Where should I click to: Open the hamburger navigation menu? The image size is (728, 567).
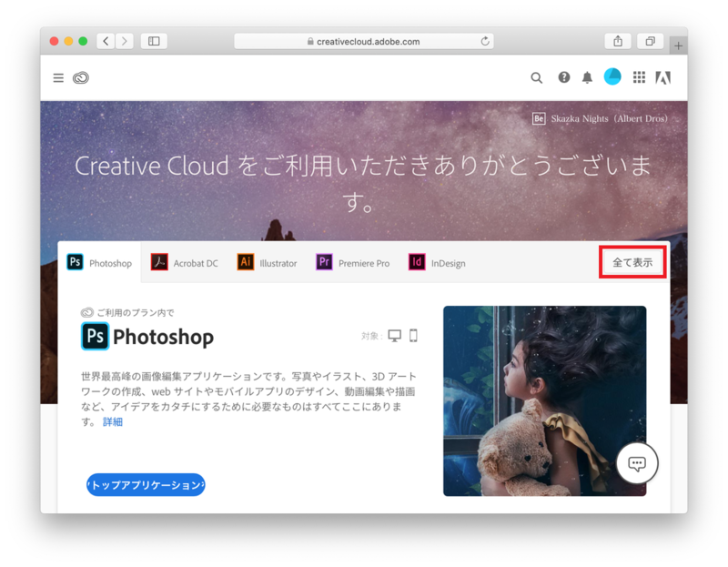click(58, 77)
